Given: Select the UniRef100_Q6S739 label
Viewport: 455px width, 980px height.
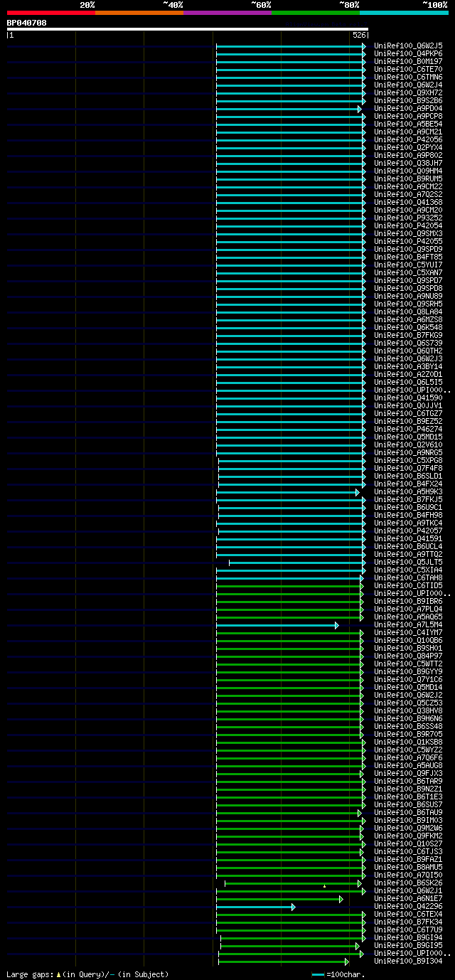Looking at the screenshot, I should 409,343.
